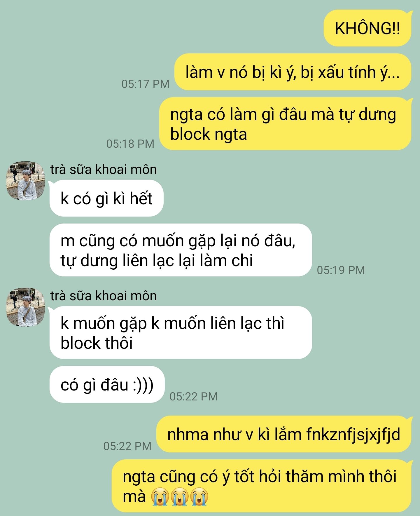Screen dimensions: 420x516
Task: Tap the second trà sữa khoai môn sender name
Action: [x=103, y=296]
